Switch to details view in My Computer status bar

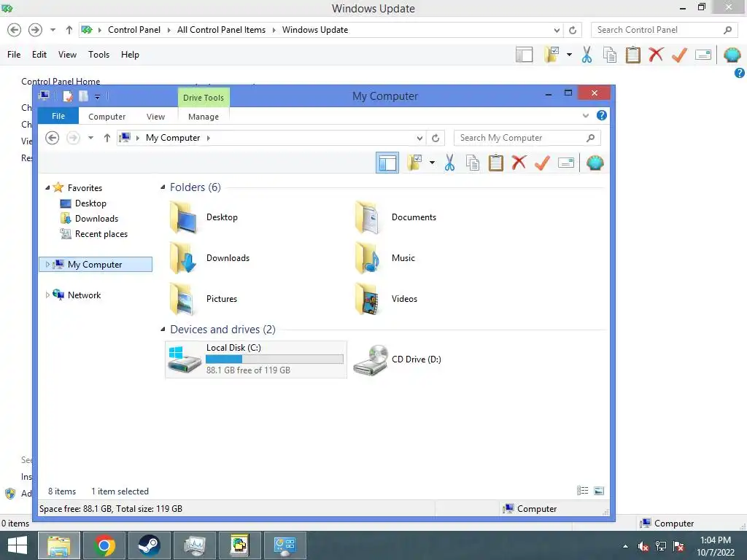click(582, 491)
